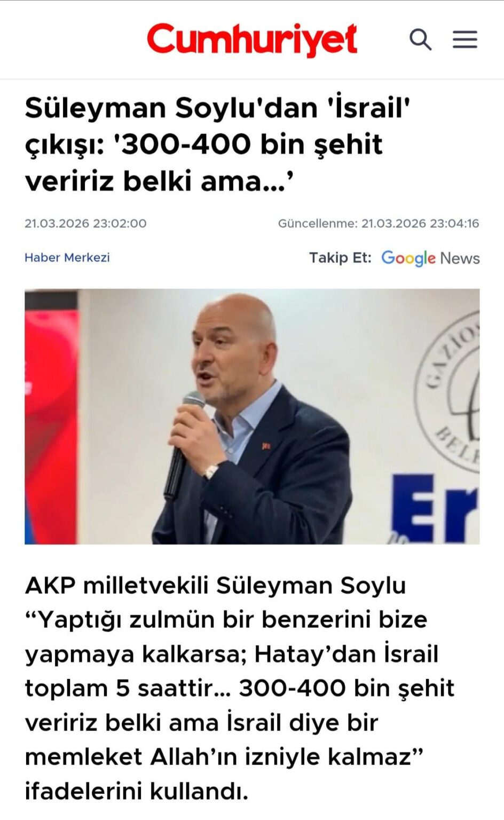The height and width of the screenshot is (820, 504).
Task: Click the blue 'Er' letters in photo
Action: click(435, 508)
